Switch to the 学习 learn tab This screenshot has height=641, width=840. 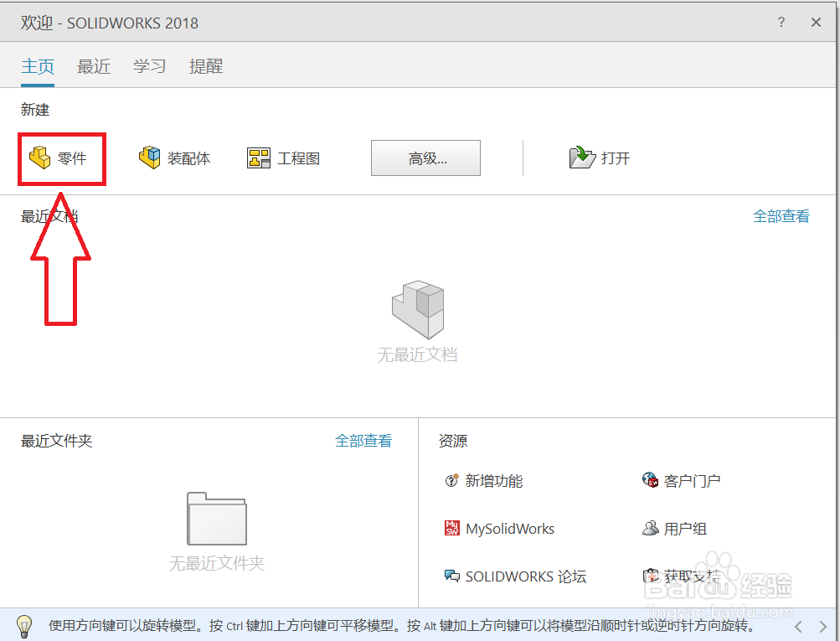pyautogui.click(x=149, y=66)
